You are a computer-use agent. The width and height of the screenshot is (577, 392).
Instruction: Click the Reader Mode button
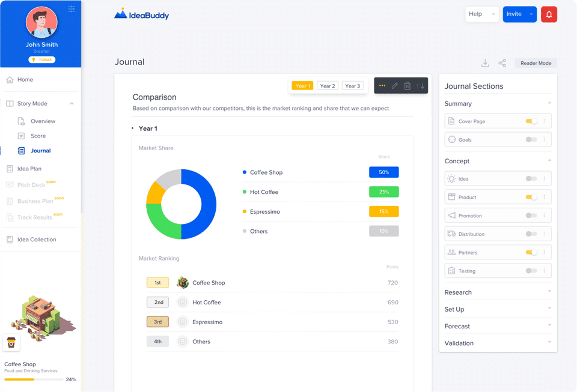click(536, 63)
